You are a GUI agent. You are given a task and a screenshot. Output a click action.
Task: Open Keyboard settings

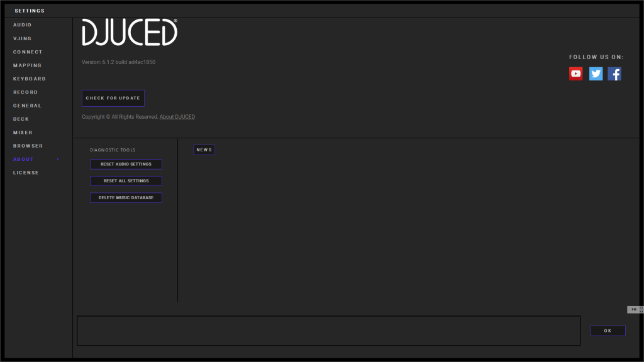pyautogui.click(x=30, y=79)
